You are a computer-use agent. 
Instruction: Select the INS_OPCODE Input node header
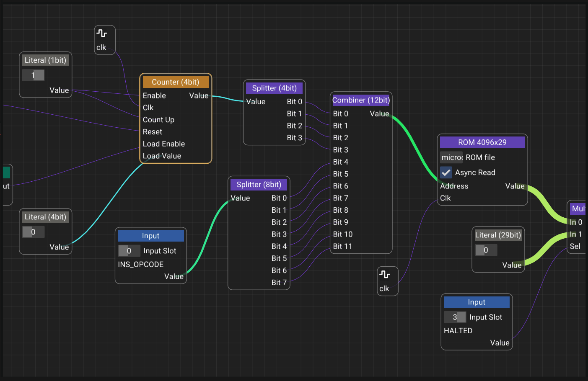click(x=151, y=236)
